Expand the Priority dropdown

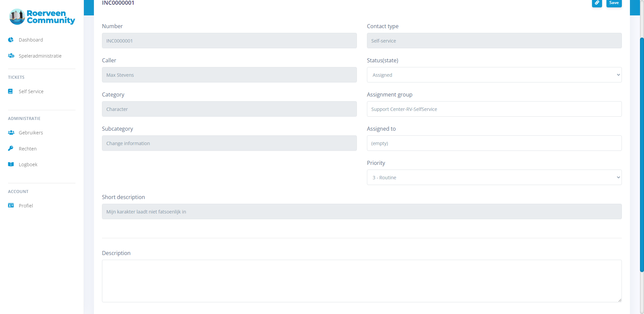pos(494,177)
